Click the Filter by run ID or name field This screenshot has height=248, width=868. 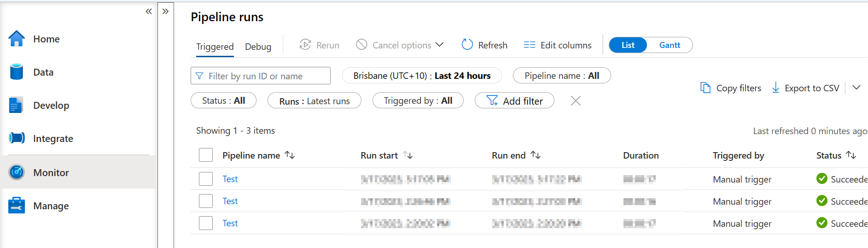261,76
